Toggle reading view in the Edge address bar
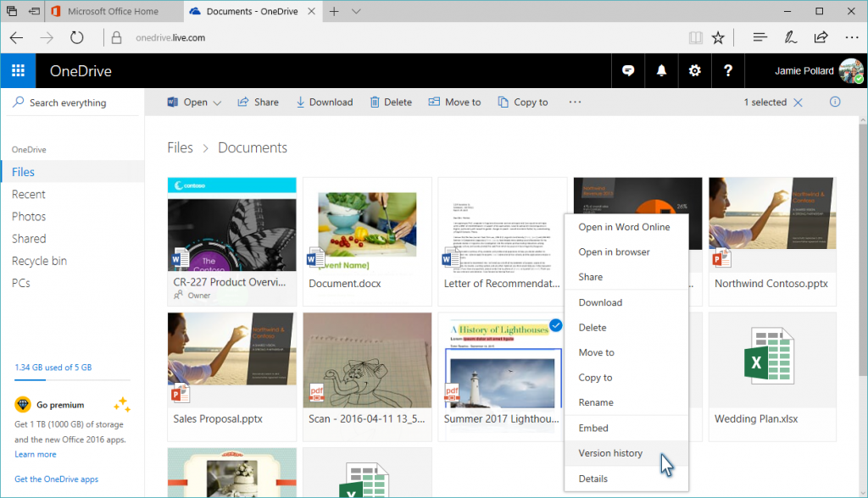Screen dimensions: 868x498 pyautogui.click(x=695, y=37)
